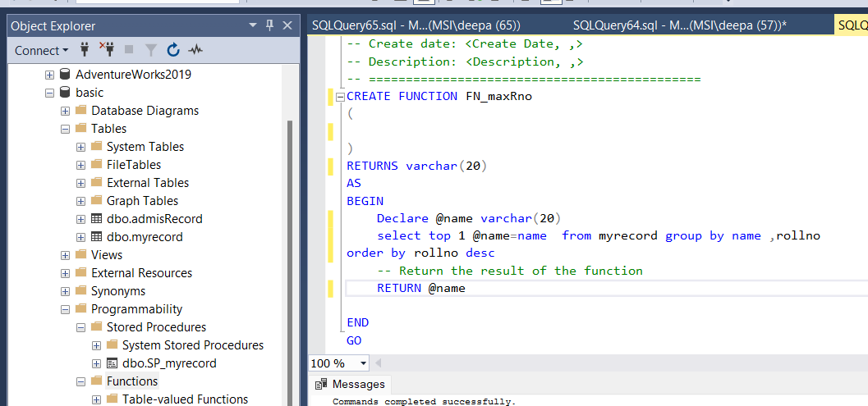Click the 'Commands completed successfully.' message
868x406 pixels.
[424, 402]
